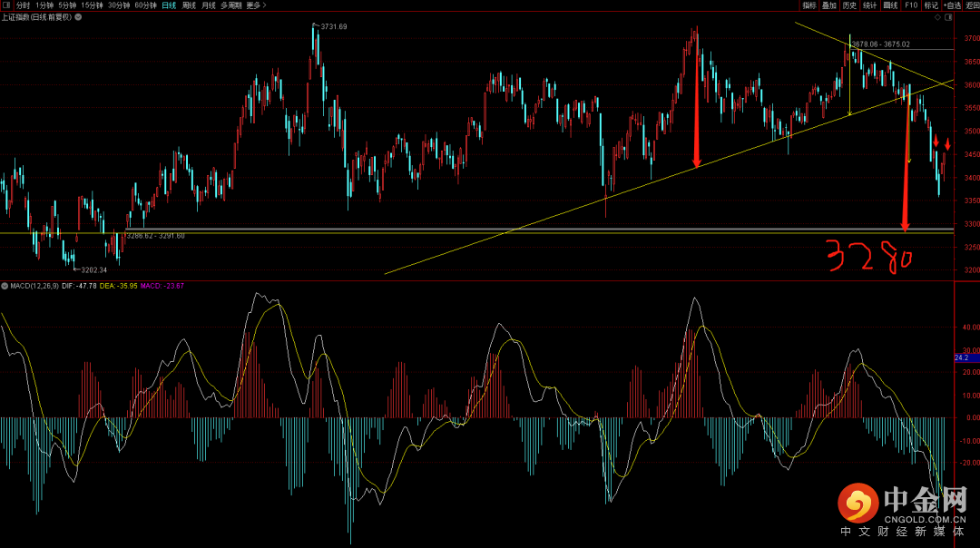980x548 pixels.
Task: Click the blue 24.2 axis marker
Action: (963, 357)
